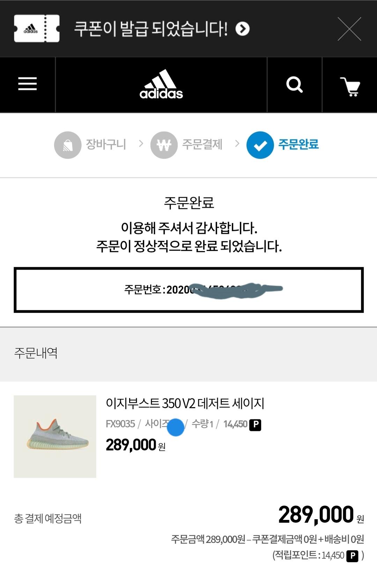Tap the adidas coupon ticket icon

37,28
